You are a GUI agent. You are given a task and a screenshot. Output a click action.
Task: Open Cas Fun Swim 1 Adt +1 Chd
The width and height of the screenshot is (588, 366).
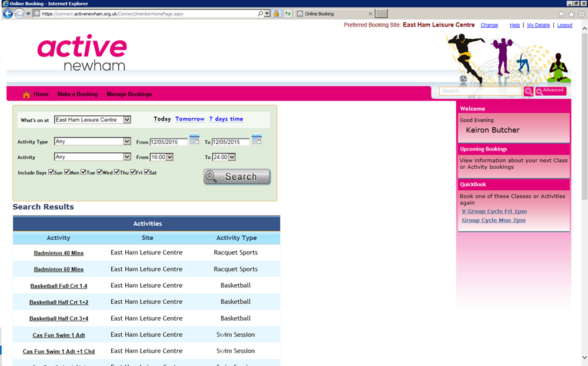pos(58,351)
